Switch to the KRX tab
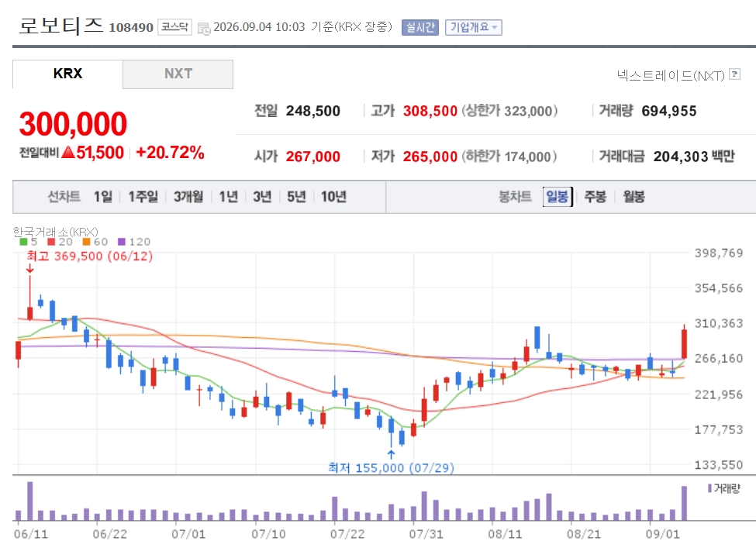 pyautogui.click(x=67, y=74)
